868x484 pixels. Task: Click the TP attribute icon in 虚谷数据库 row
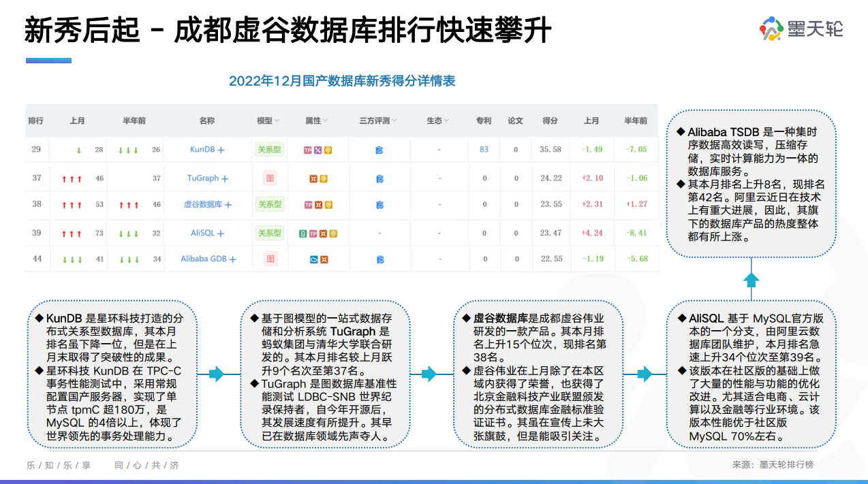coord(308,205)
